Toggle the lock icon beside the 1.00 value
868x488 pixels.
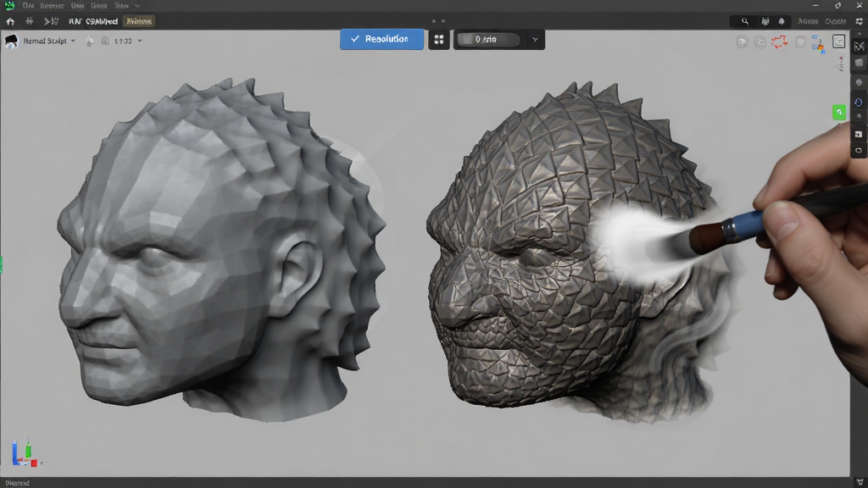pyautogui.click(x=105, y=41)
